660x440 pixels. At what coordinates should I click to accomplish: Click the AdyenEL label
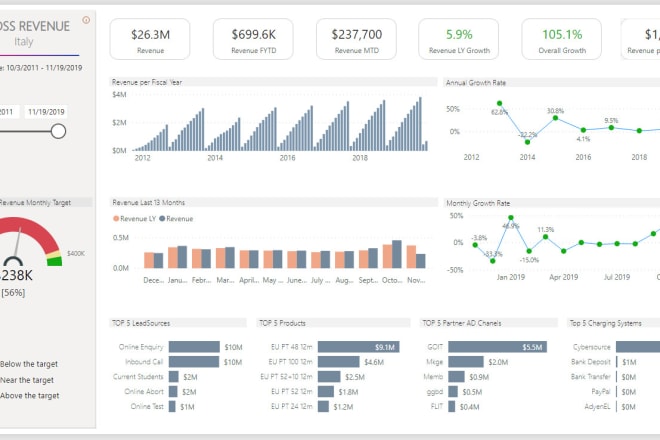tap(597, 406)
